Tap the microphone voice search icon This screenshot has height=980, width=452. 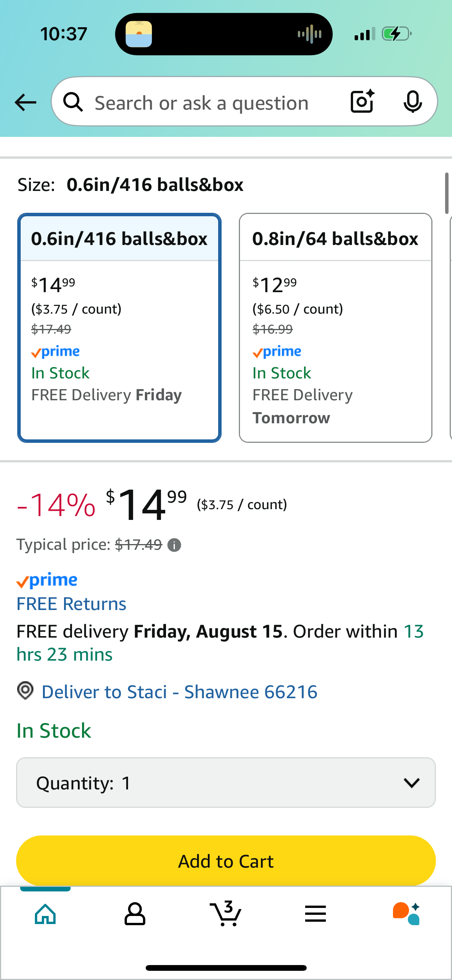(x=413, y=102)
